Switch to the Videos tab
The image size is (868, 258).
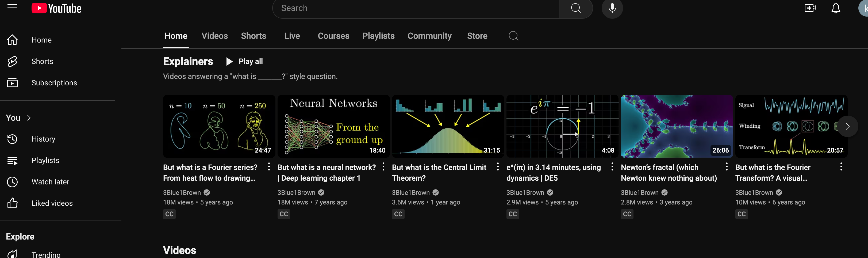(215, 36)
